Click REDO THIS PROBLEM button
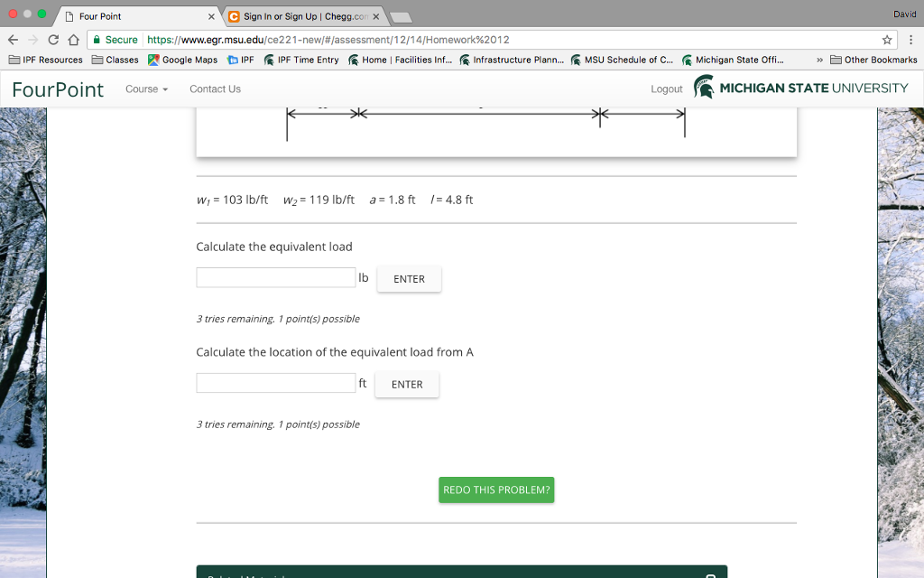The image size is (924, 578). [x=495, y=489]
